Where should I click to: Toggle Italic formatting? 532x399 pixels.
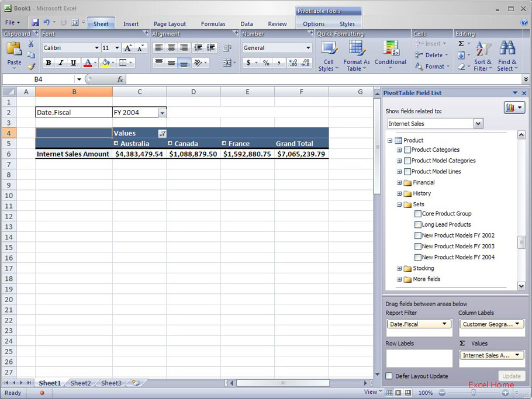[x=61, y=63]
